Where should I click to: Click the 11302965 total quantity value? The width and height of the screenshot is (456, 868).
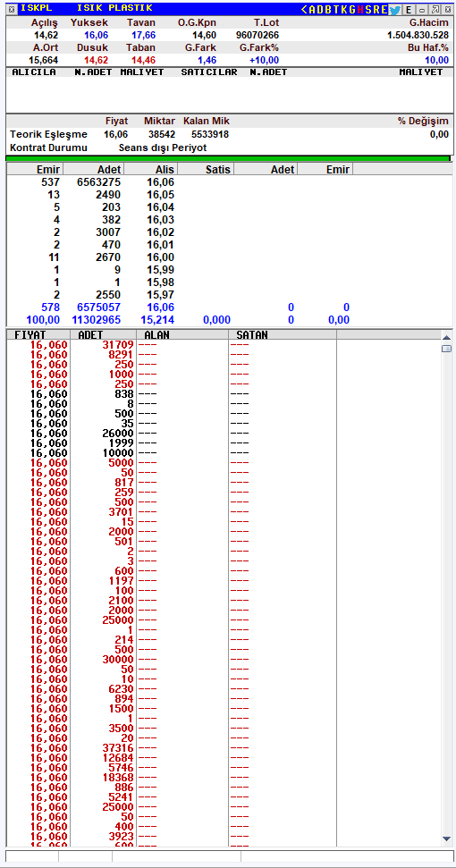(97, 320)
